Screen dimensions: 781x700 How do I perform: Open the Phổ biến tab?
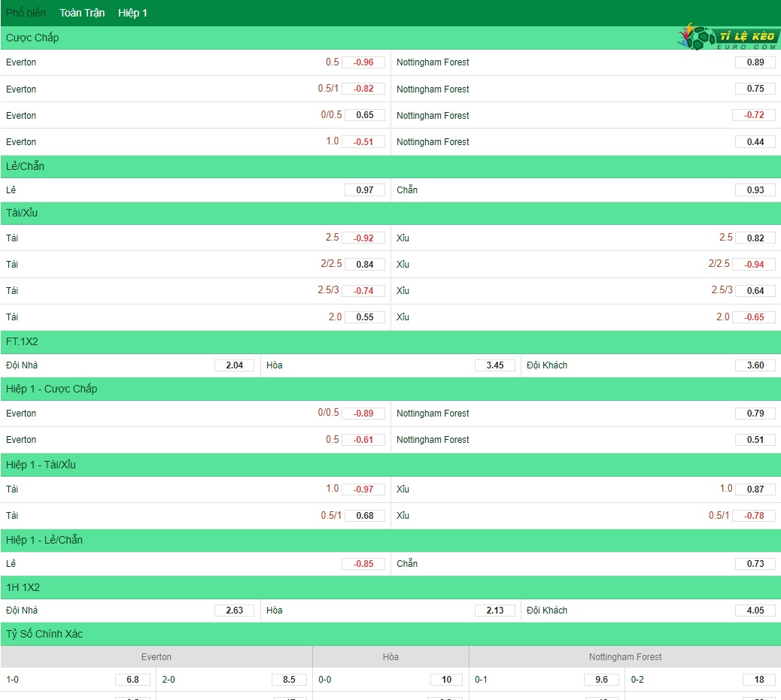coord(26,13)
